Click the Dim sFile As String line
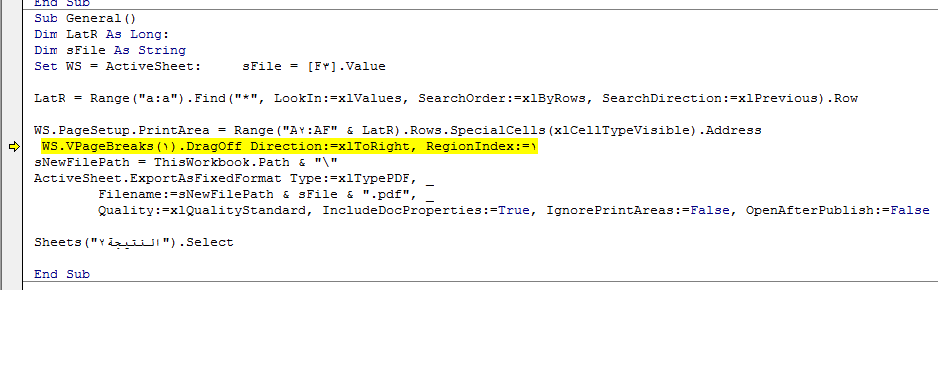 point(110,51)
